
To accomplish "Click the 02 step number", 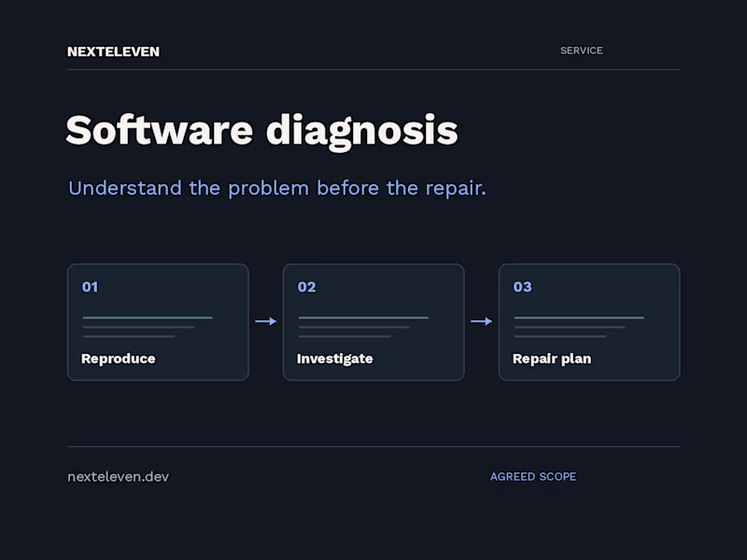I will 307,287.
